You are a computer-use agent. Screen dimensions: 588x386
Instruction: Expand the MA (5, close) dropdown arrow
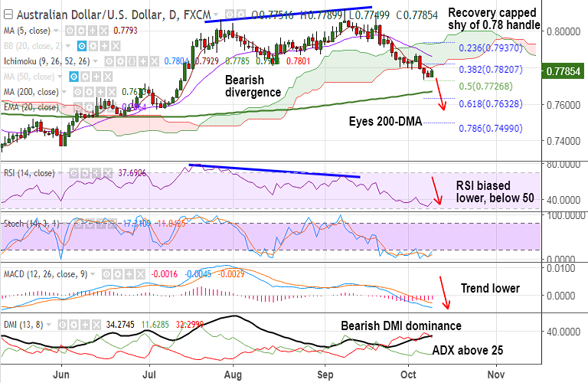[56, 31]
